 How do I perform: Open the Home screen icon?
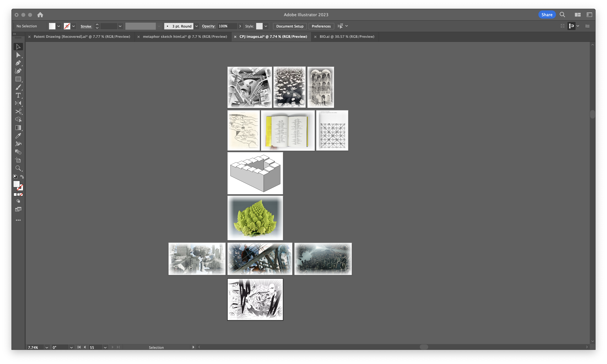tap(40, 15)
